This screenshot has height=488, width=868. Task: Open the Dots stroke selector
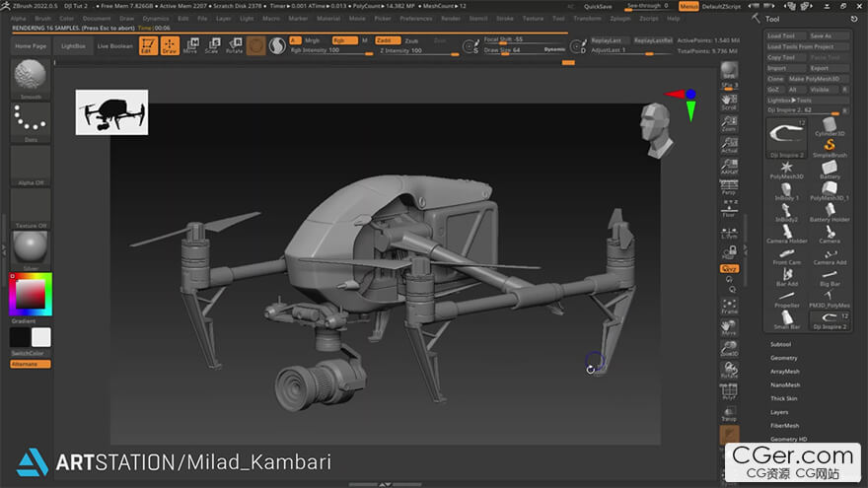coord(31,121)
